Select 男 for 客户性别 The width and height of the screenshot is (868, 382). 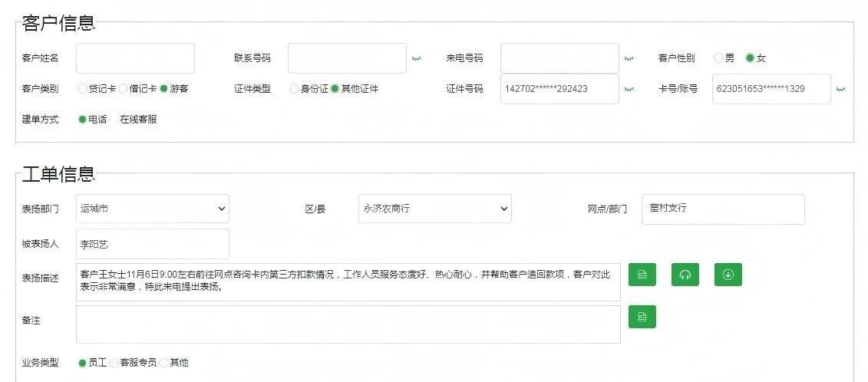point(719,58)
